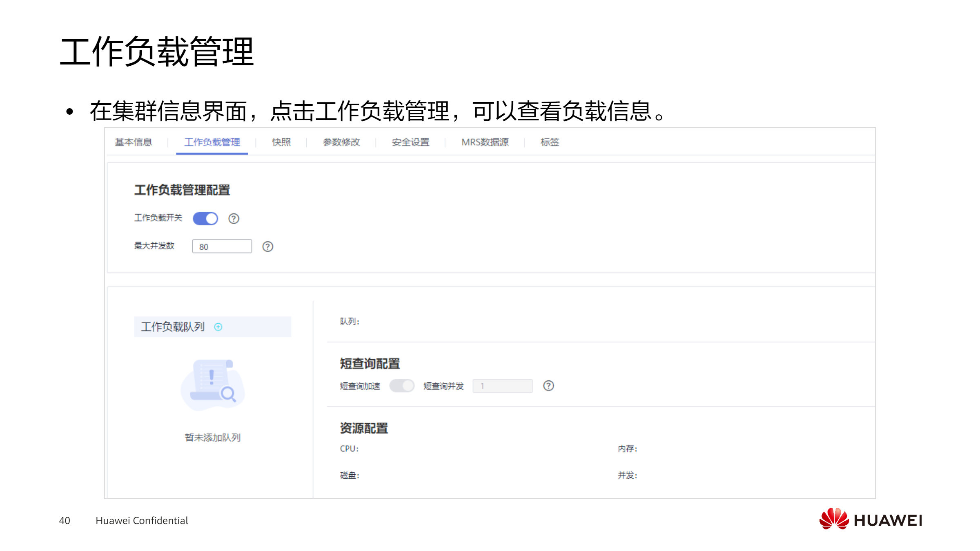Open the 标签 tab
The width and height of the screenshot is (980, 551).
[550, 142]
